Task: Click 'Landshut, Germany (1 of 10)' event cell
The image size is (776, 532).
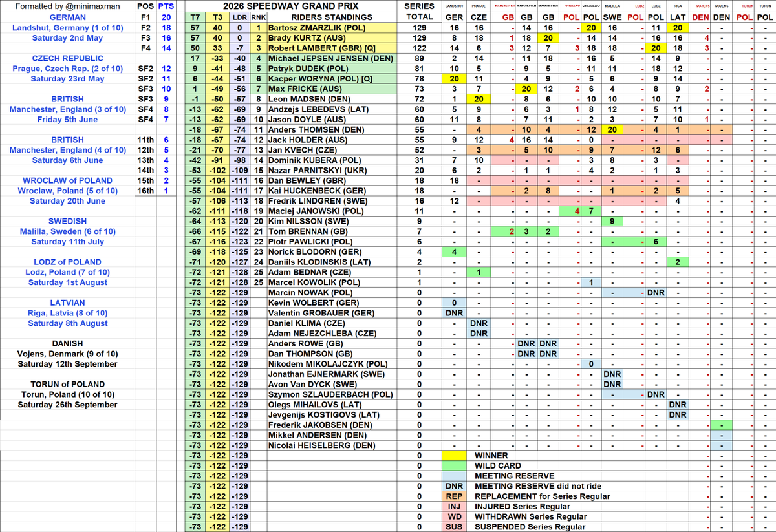Action: (x=67, y=27)
